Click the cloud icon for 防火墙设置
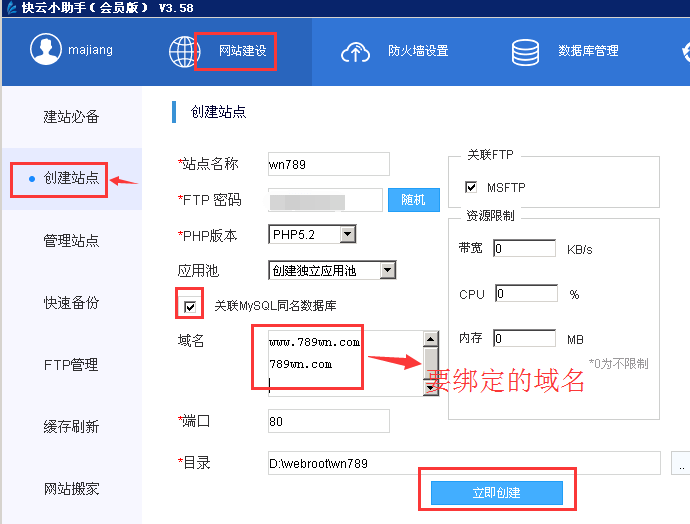This screenshot has width=690, height=524. point(357,51)
